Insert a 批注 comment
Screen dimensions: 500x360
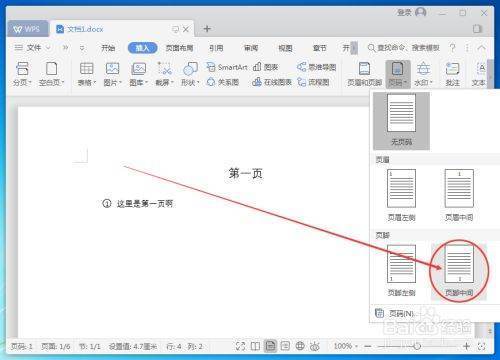tap(453, 74)
